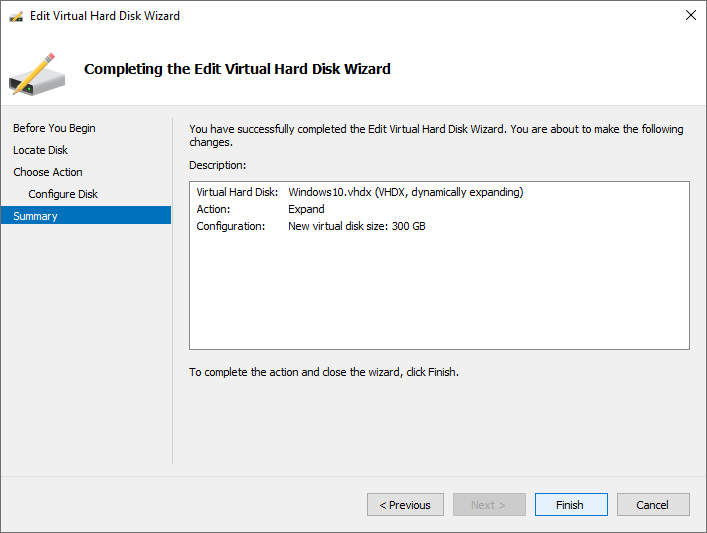This screenshot has width=707, height=533.
Task: Jump to the Configure Disk sub-step
Action: click(63, 194)
